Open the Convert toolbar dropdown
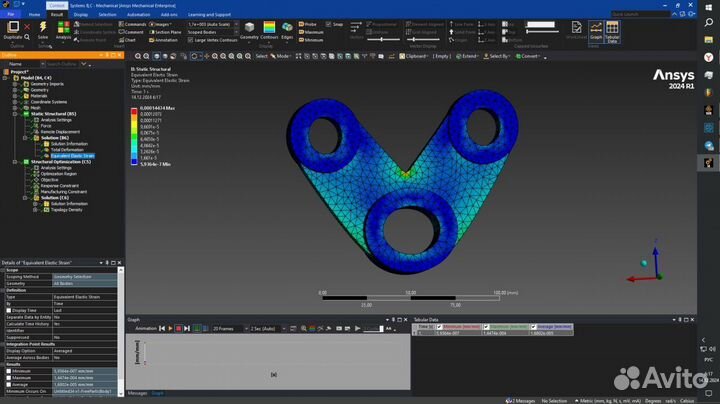 tap(528, 56)
